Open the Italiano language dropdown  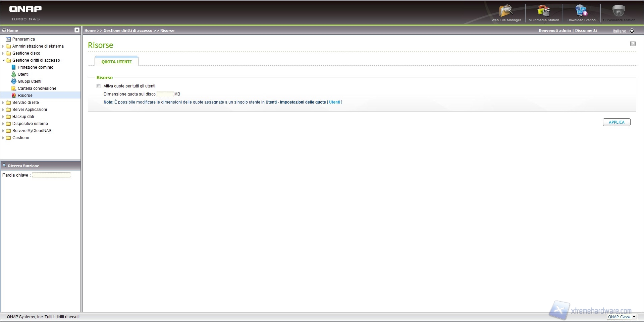632,31
